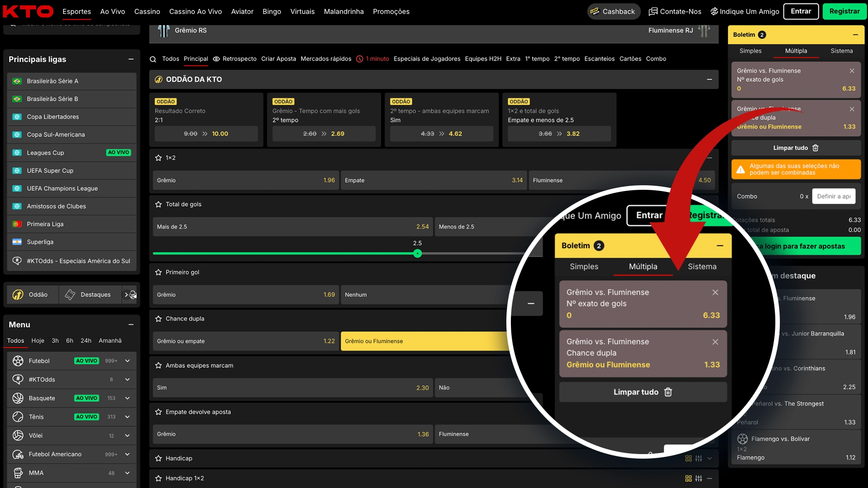Filter events by Hoje
Image resolution: width=868 pixels, height=488 pixels.
38,341
